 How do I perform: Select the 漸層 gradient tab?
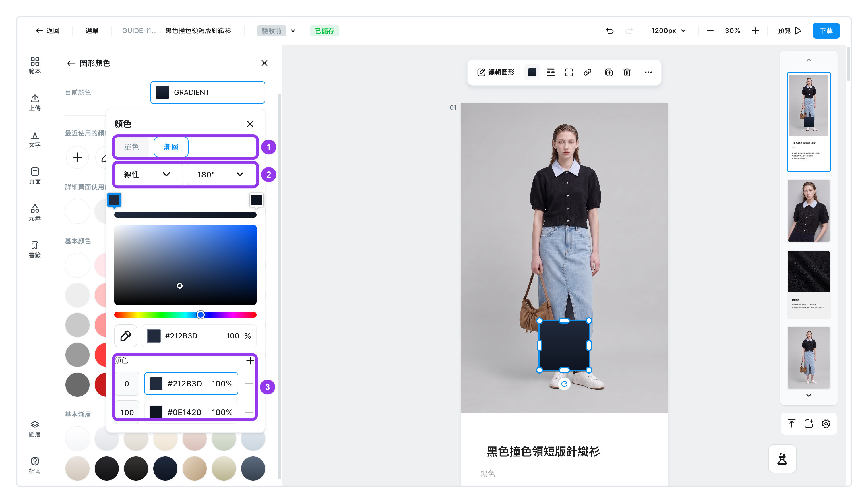[x=171, y=147]
